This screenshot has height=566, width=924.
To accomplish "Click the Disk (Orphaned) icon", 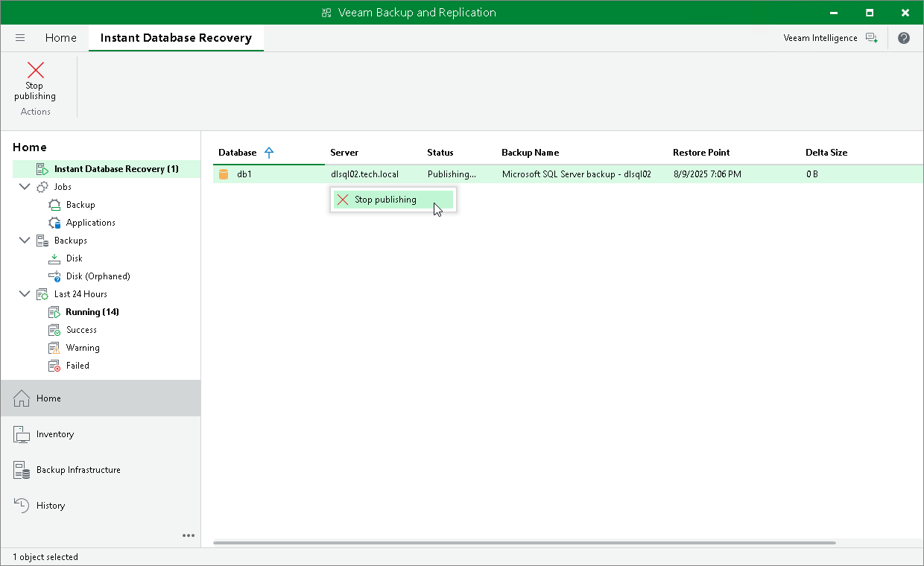I will coord(54,276).
